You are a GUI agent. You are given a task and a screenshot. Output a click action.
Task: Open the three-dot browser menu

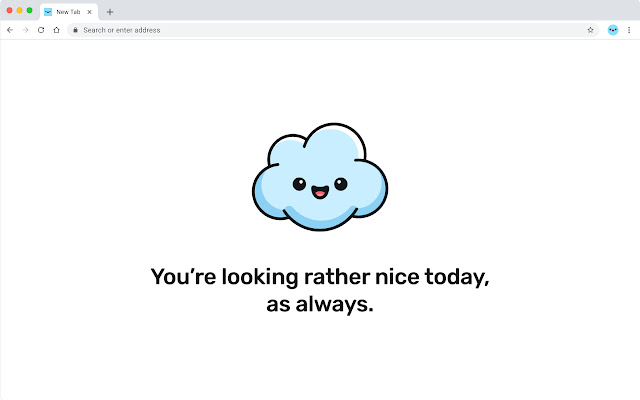pyautogui.click(x=629, y=30)
